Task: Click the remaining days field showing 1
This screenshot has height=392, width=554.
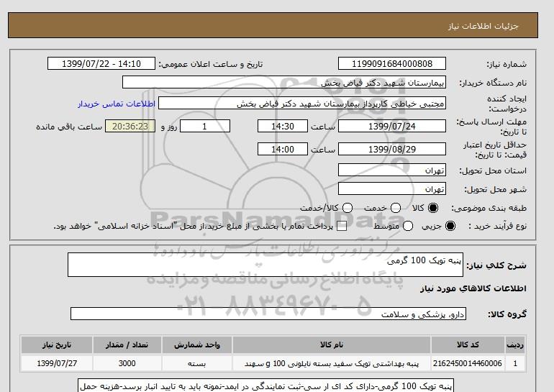Action: (205, 126)
